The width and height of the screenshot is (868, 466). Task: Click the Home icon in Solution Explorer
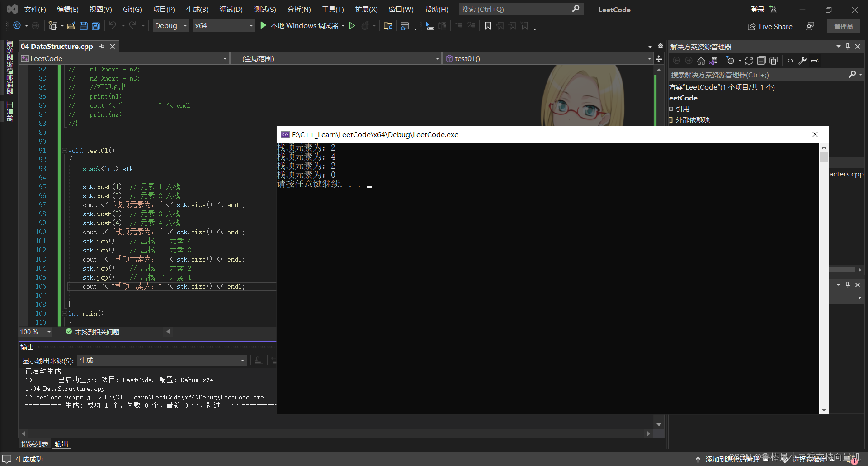point(701,61)
